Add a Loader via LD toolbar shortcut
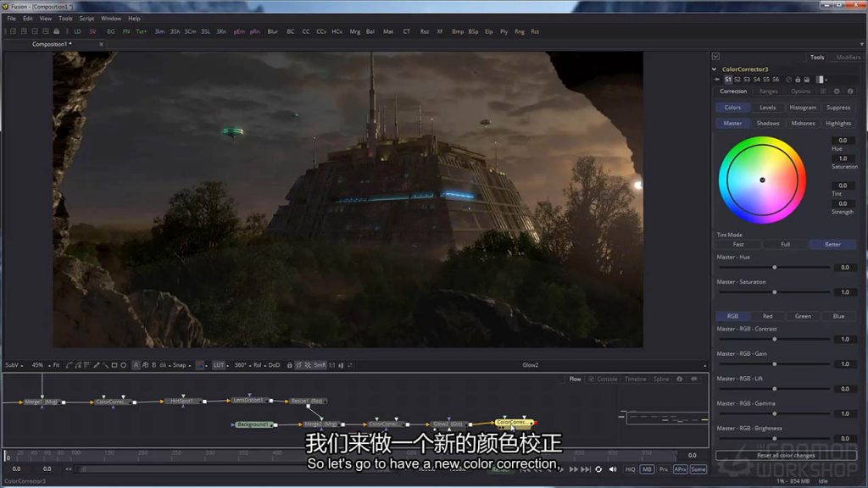 click(x=77, y=31)
